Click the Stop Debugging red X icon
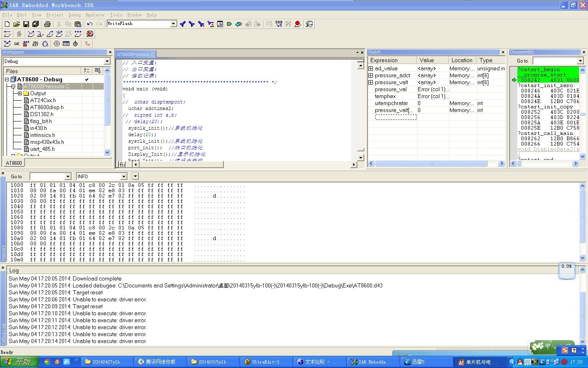The width and height of the screenshot is (588, 368). pos(90,34)
